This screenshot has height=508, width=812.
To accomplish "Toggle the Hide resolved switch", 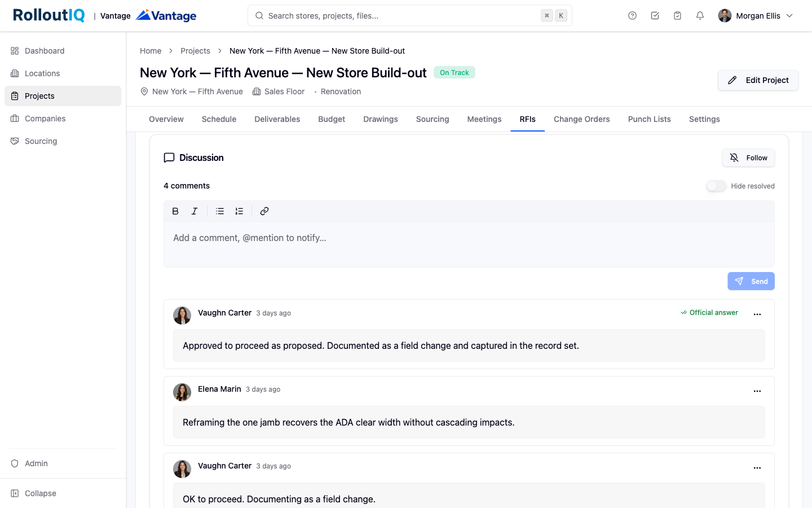I will tap(716, 186).
